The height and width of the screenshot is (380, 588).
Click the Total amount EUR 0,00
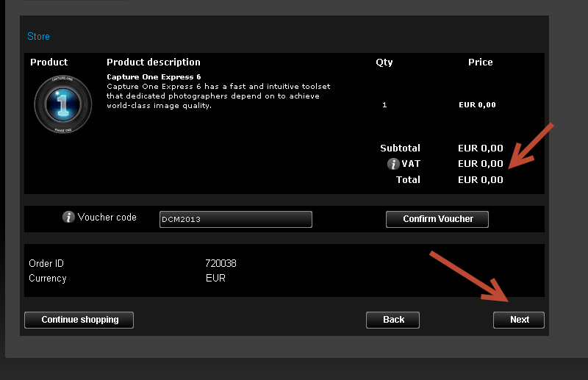(x=481, y=179)
